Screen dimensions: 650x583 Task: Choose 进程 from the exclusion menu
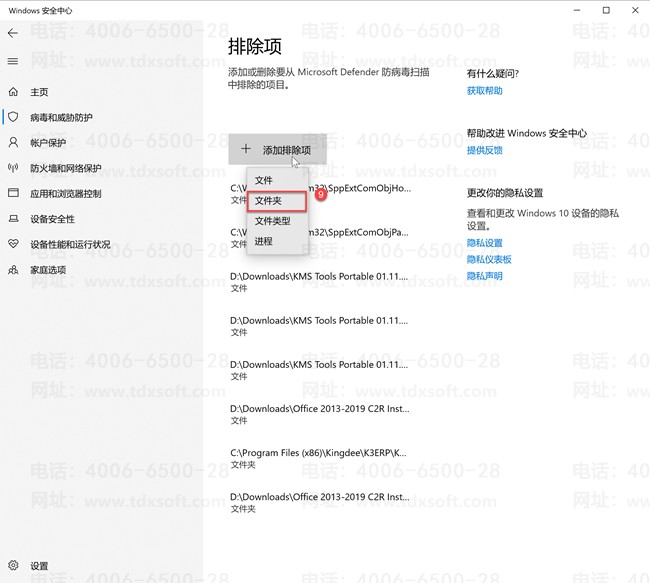click(x=264, y=241)
